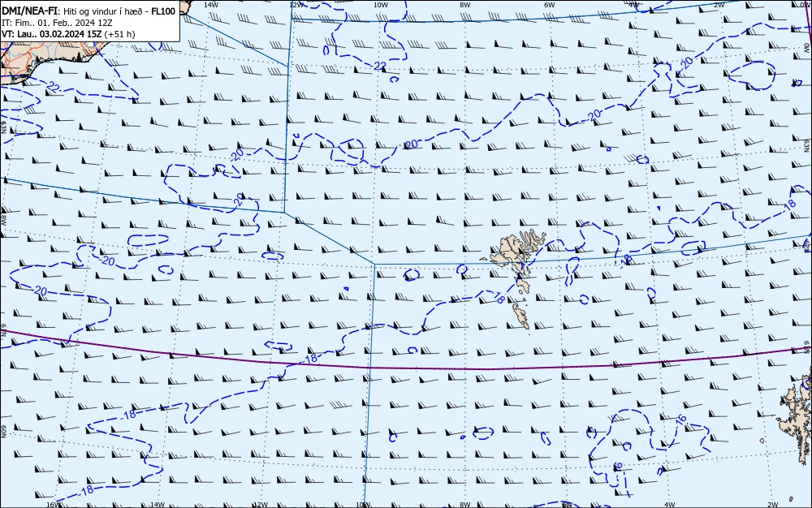Click the "60N" latitude label
The width and height of the screenshot is (812, 508).
3,432
